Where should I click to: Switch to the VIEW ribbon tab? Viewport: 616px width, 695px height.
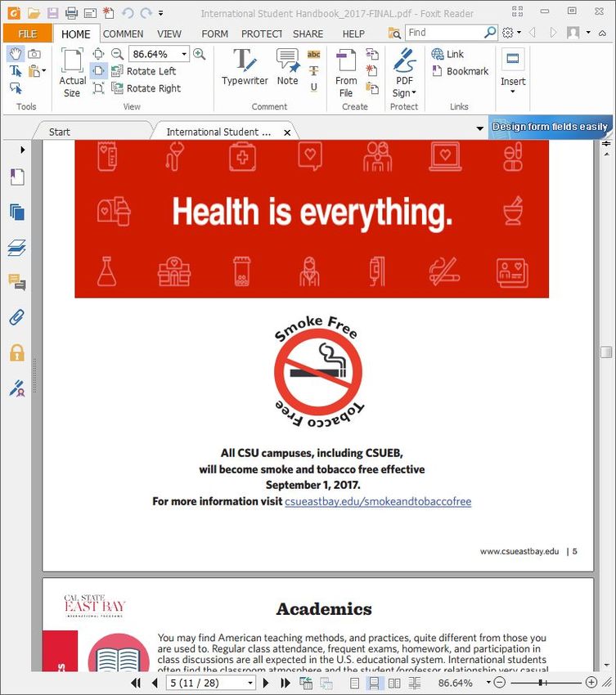pyautogui.click(x=169, y=34)
